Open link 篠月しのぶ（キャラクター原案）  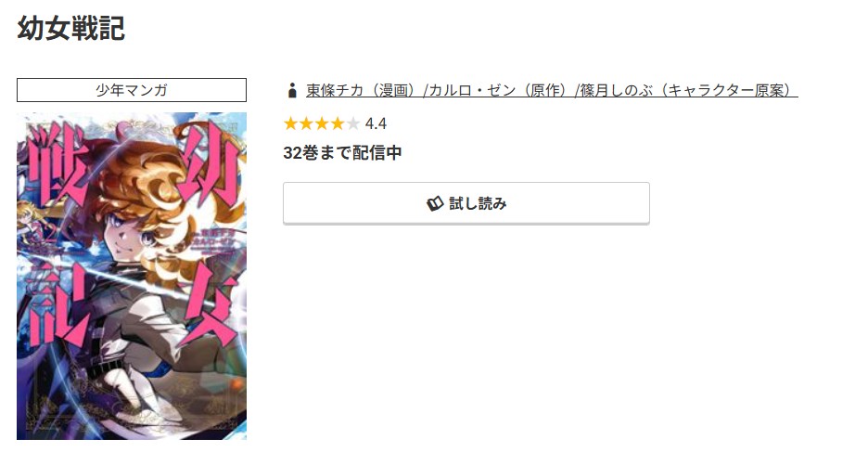[x=689, y=90]
